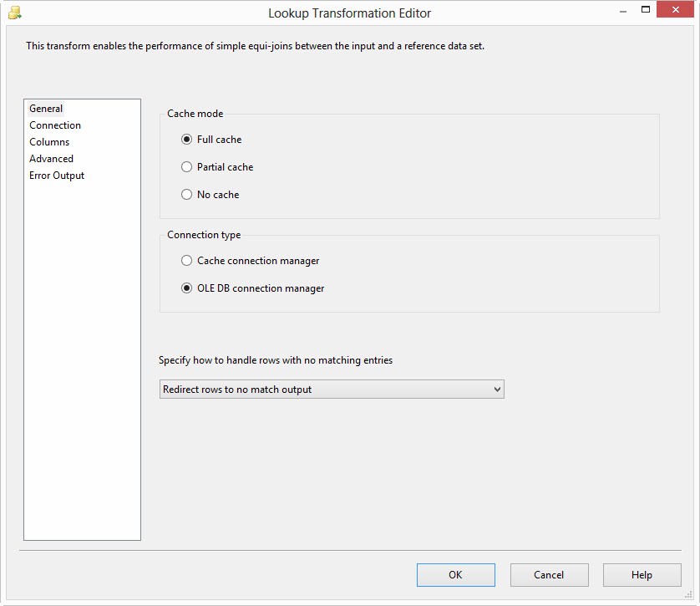The width and height of the screenshot is (700, 606).
Task: Maximize the editor window
Action: coord(646,10)
